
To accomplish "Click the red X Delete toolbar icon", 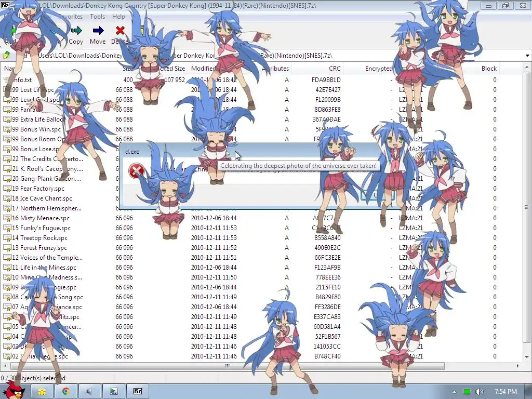I will click(120, 31).
